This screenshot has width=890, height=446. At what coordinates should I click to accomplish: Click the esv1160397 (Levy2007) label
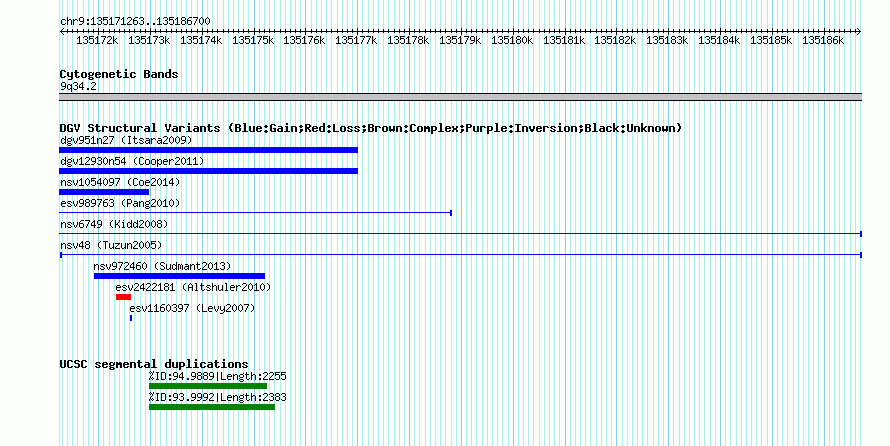[192, 308]
